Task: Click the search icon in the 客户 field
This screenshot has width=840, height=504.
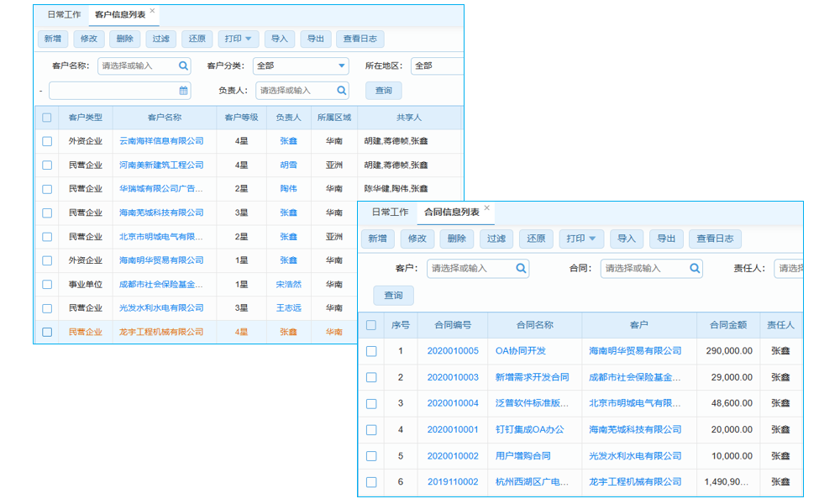Action: point(522,268)
